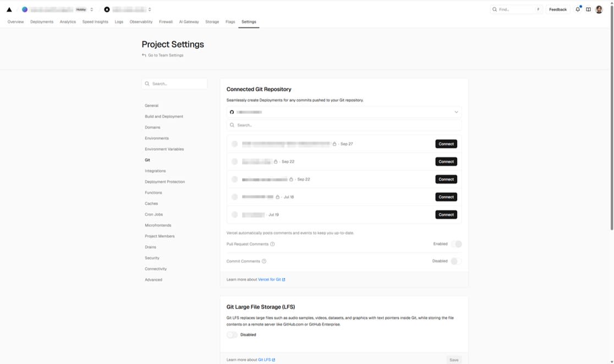This screenshot has height=364, width=614.
Task: Click the Vercel logo triangle
Action: tap(9, 9)
